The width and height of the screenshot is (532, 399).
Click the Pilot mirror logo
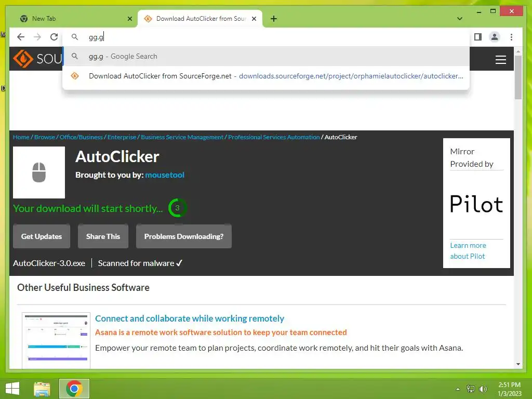(x=476, y=204)
